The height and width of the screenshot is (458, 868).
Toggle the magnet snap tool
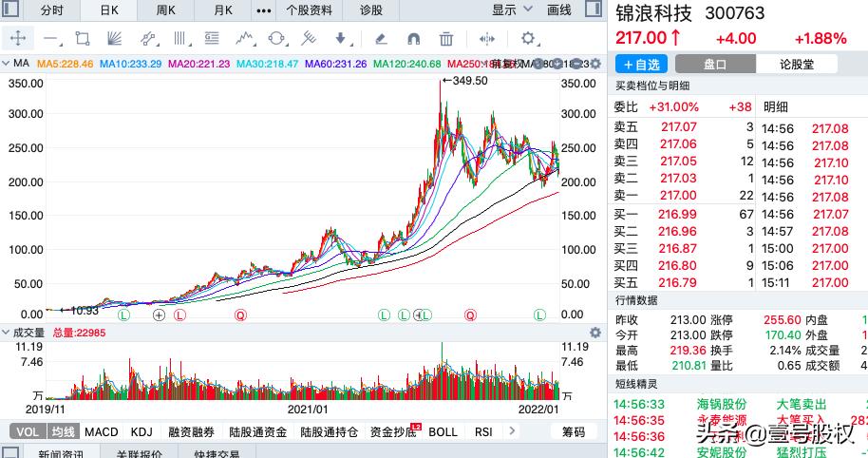pyautogui.click(x=413, y=39)
